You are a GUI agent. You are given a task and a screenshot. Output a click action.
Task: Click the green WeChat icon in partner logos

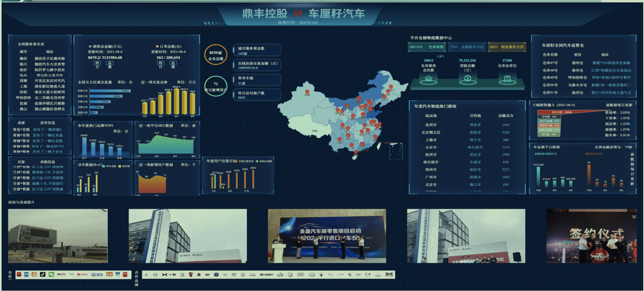[x=51, y=274]
